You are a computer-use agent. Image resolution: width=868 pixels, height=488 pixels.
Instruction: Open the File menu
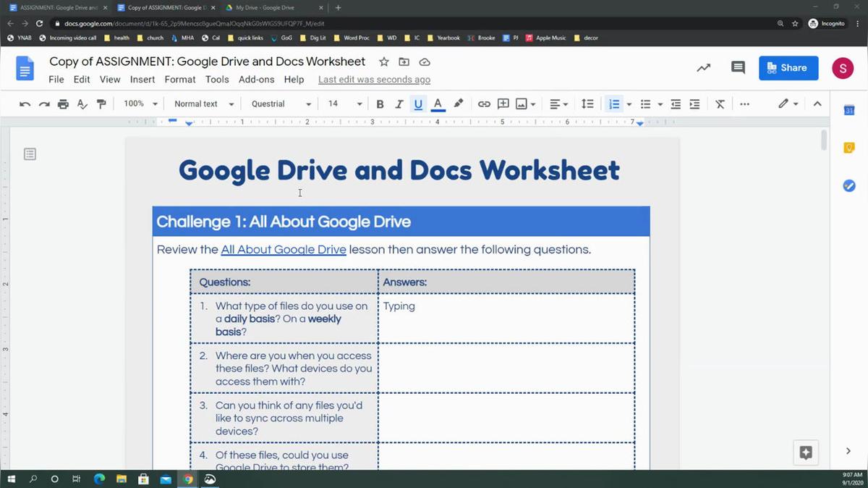coord(56,80)
